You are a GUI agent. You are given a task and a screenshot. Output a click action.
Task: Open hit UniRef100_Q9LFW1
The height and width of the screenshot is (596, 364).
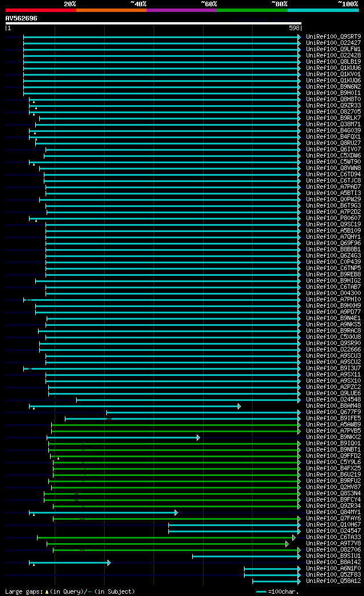coord(334,49)
